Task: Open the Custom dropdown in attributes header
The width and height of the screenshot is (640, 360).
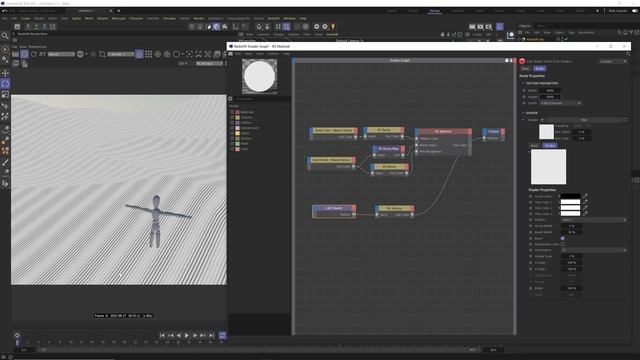Action: (613, 61)
